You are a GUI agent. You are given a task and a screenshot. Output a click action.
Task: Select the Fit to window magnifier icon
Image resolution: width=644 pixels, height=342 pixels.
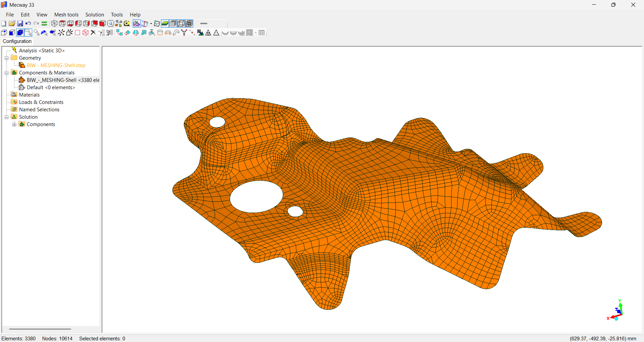pos(110,23)
